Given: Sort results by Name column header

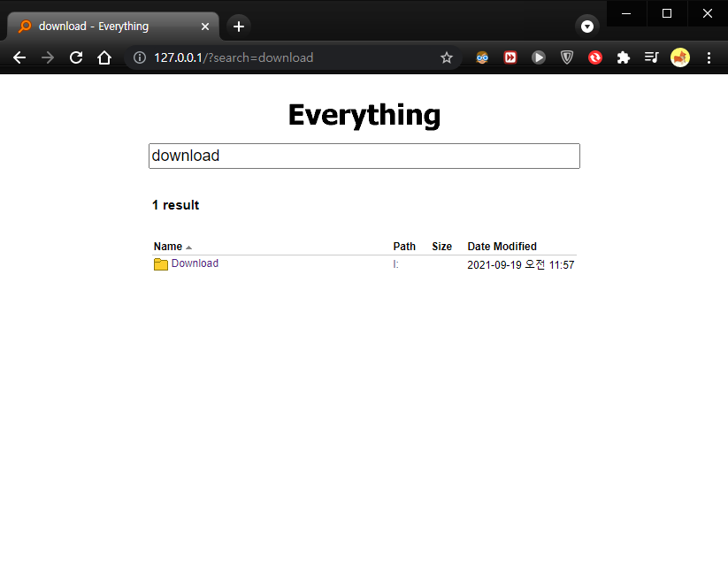Looking at the screenshot, I should (168, 247).
